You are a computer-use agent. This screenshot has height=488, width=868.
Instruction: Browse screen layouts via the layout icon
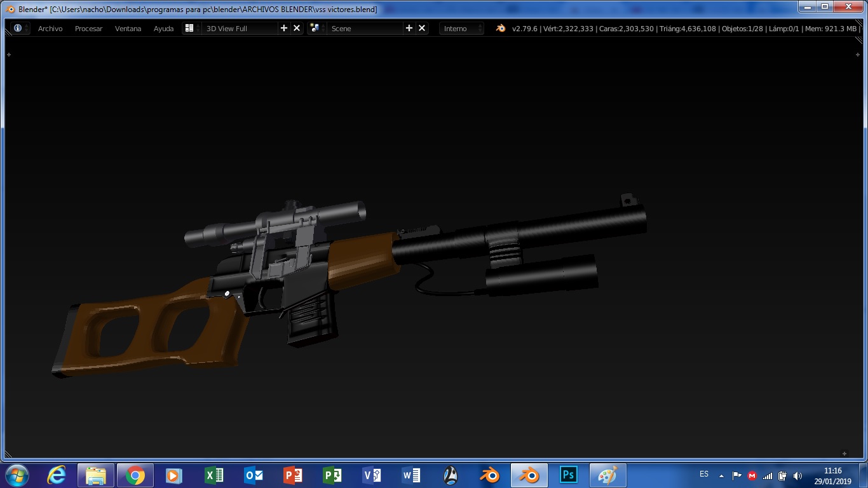pyautogui.click(x=191, y=29)
